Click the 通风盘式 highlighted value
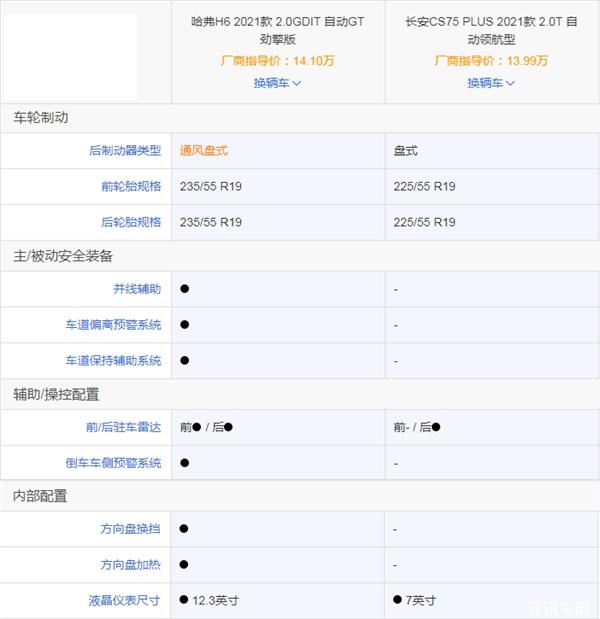 click(x=204, y=150)
